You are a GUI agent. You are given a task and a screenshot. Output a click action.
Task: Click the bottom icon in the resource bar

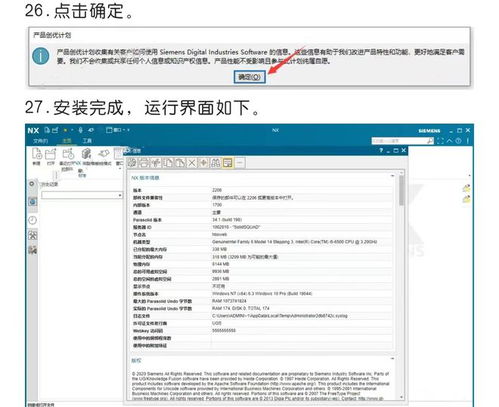[x=33, y=250]
